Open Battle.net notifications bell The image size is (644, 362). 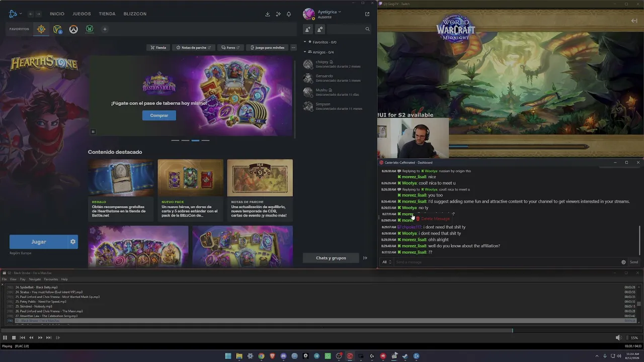tap(289, 14)
